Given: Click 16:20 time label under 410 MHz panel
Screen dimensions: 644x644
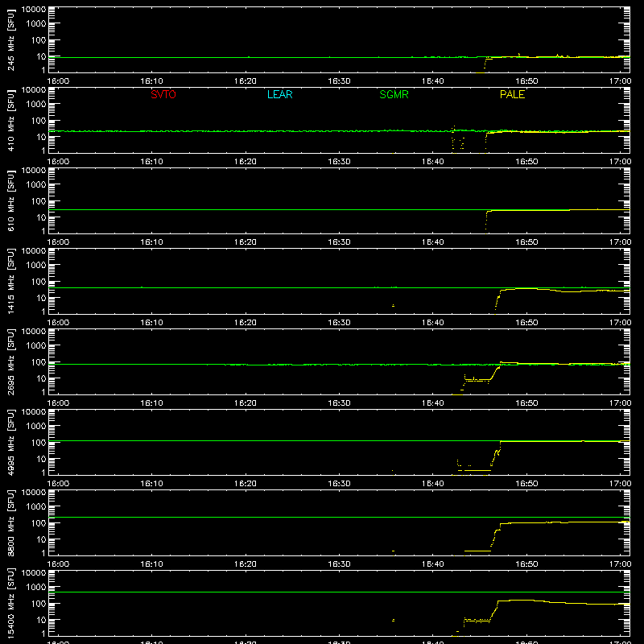Looking at the screenshot, I should coord(246,162).
